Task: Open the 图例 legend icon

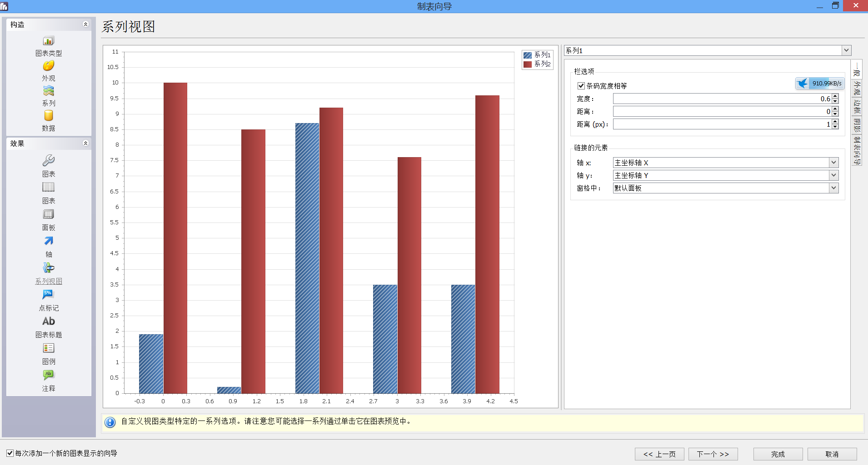Action: tap(49, 349)
